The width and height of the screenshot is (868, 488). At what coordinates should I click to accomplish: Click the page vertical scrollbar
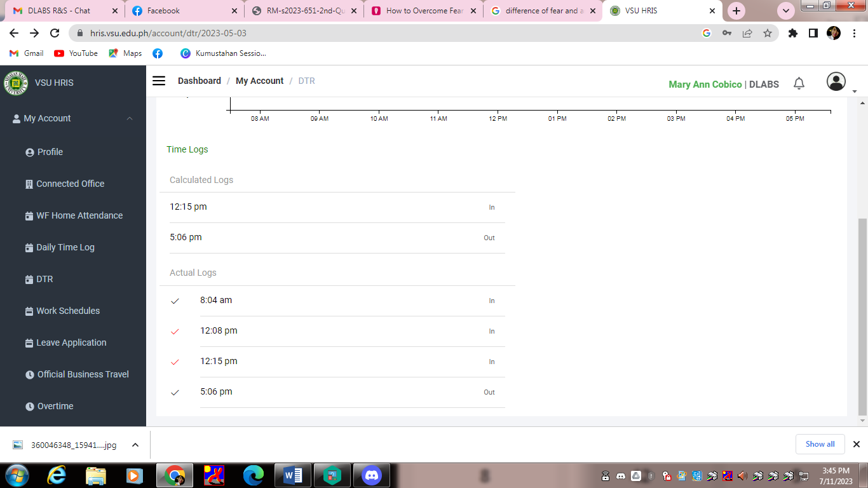tap(862, 318)
